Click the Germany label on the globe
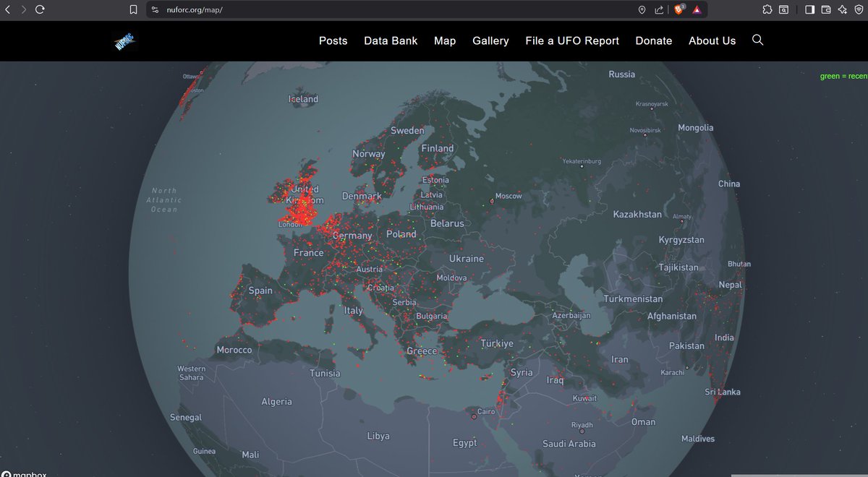The image size is (868, 477). (x=352, y=236)
